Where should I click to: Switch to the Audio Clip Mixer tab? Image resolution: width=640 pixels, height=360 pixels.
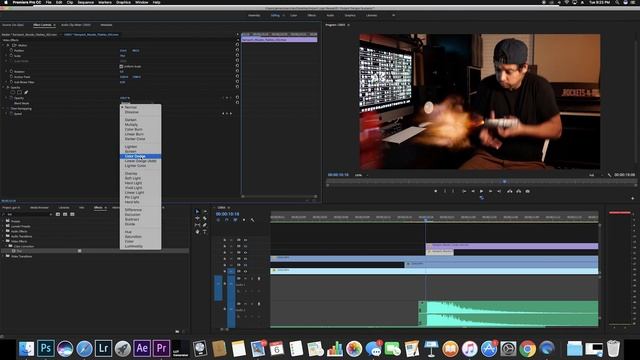[x=76, y=25]
